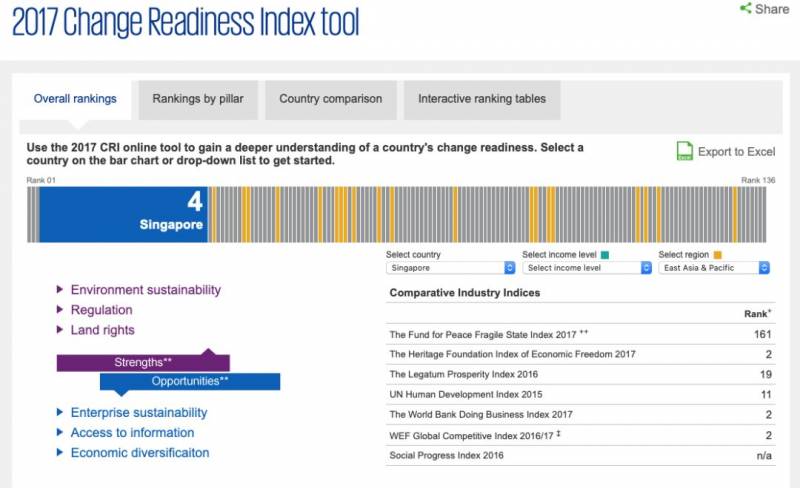
Task: Expand Access to information item
Action: point(60,433)
